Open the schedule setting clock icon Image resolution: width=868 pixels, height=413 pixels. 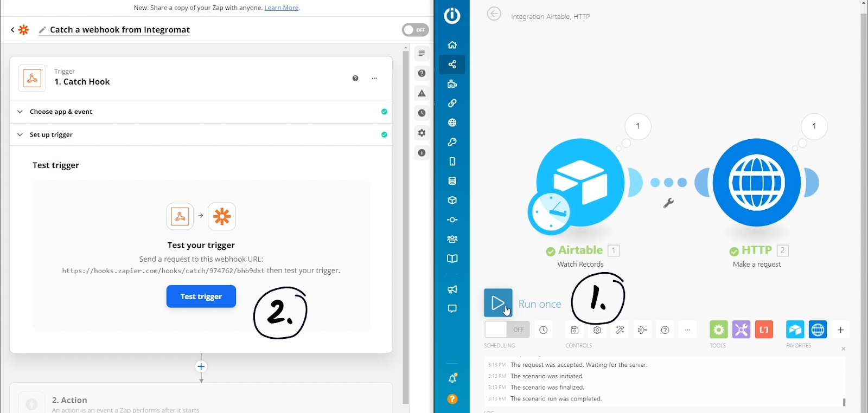544,330
